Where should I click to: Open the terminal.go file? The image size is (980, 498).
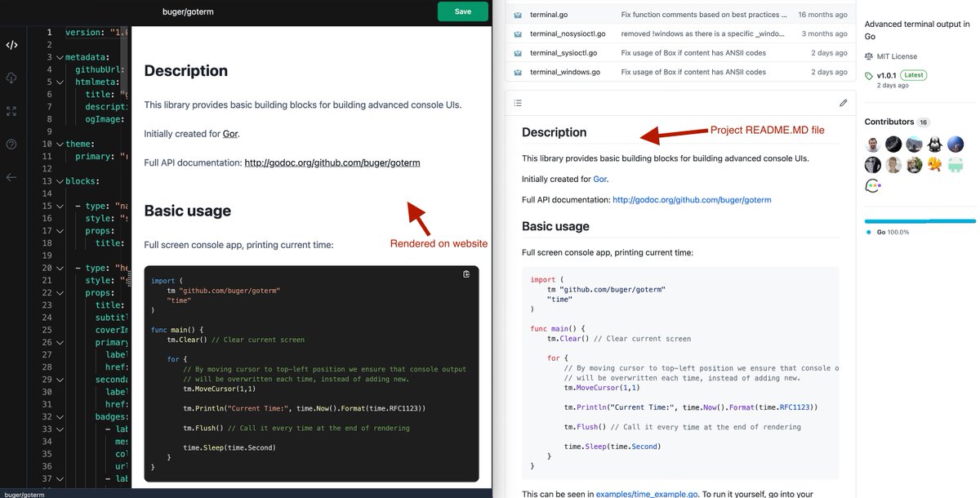point(550,15)
